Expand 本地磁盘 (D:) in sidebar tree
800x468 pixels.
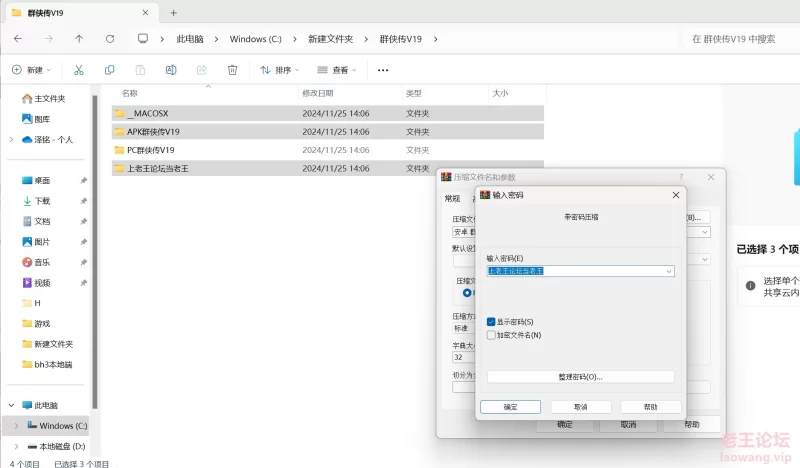[16, 446]
